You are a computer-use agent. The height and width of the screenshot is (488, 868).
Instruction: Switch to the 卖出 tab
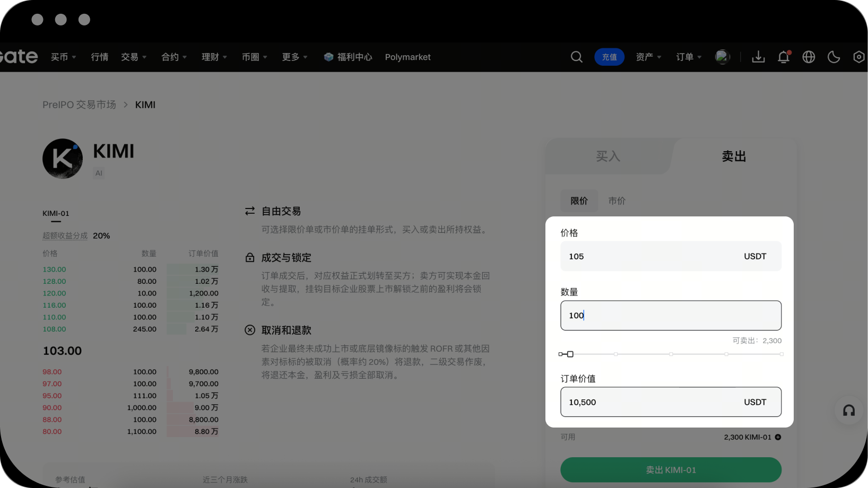tap(734, 156)
